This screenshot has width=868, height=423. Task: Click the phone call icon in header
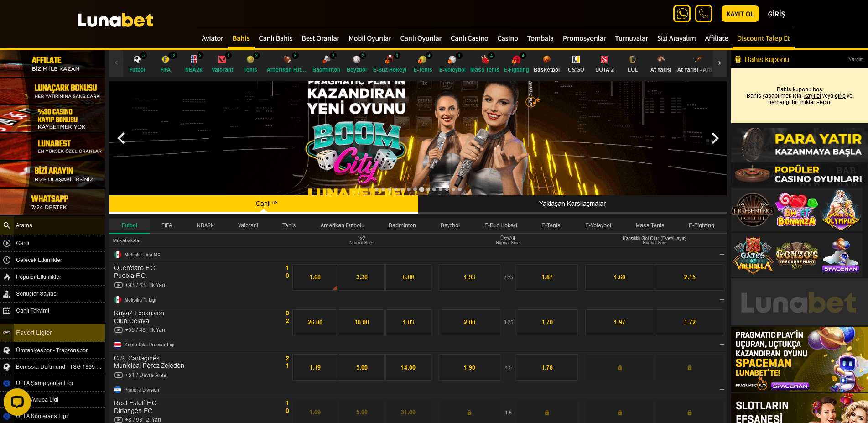pyautogui.click(x=703, y=14)
